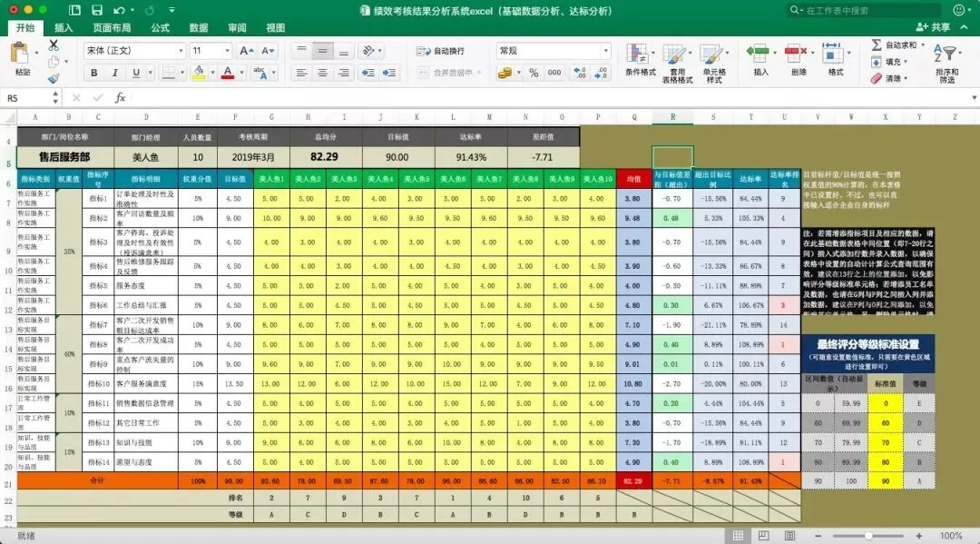Viewport: 980px width, 544px height.
Task: Click the Decrease Decimal icon
Action: (x=601, y=74)
